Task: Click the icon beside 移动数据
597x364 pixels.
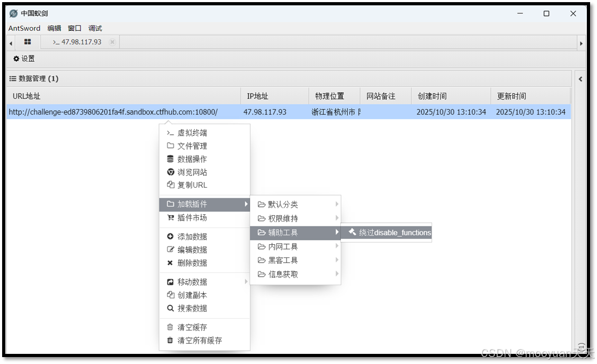Action: 170,282
